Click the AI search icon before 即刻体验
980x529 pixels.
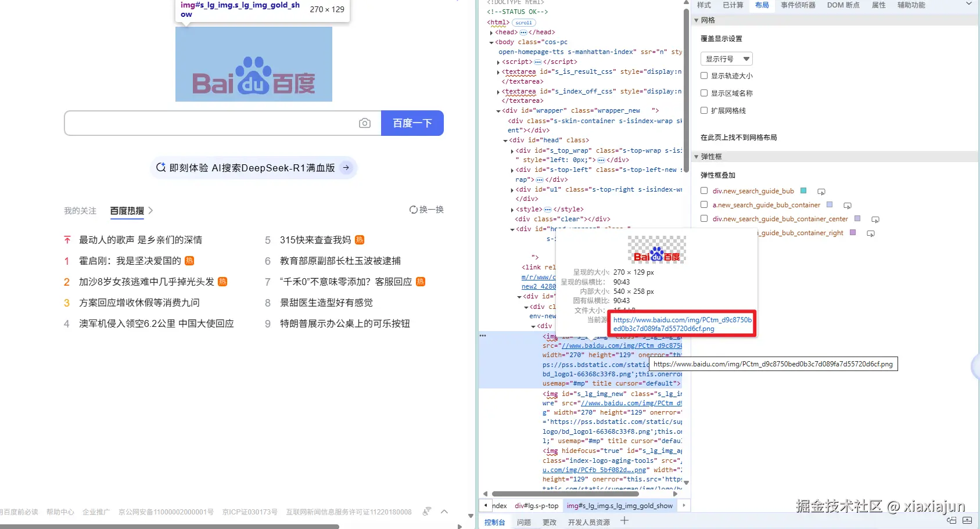pyautogui.click(x=161, y=168)
